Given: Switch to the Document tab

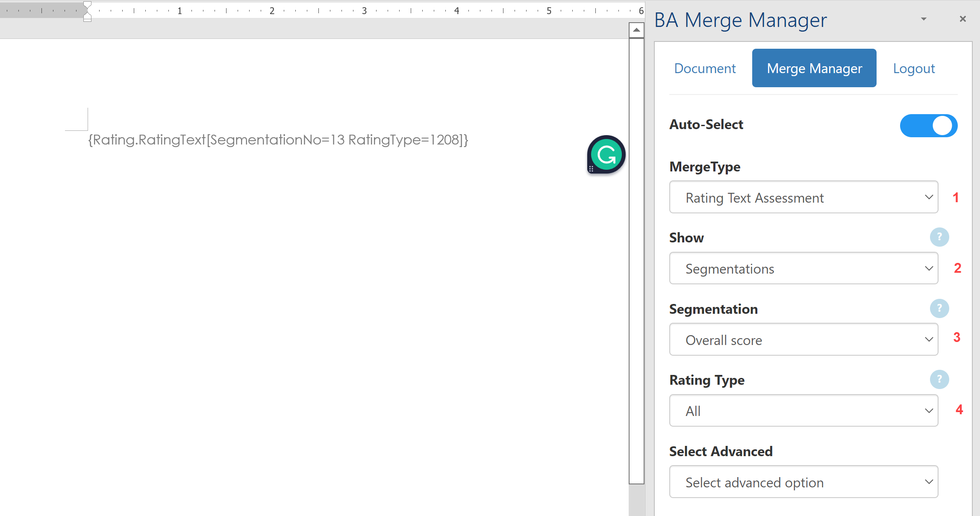Looking at the screenshot, I should (x=705, y=68).
